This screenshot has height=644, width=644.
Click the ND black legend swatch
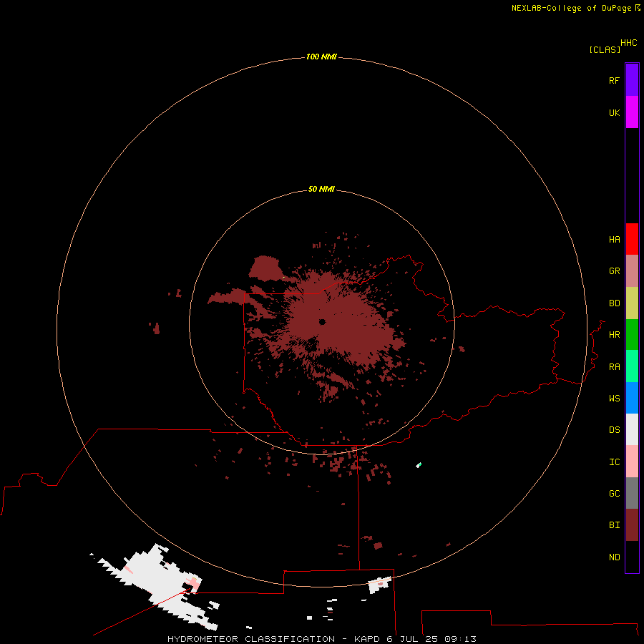coord(632,557)
